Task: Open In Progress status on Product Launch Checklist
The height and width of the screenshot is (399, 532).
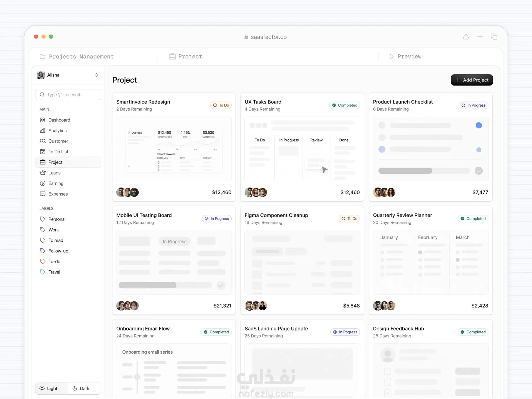Action: [x=473, y=105]
